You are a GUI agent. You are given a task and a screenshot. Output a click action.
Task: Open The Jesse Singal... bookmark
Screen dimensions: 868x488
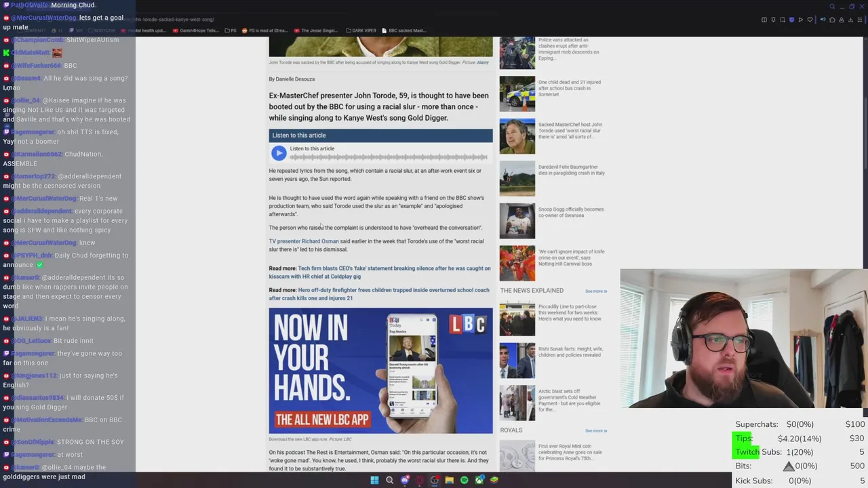tap(316, 30)
